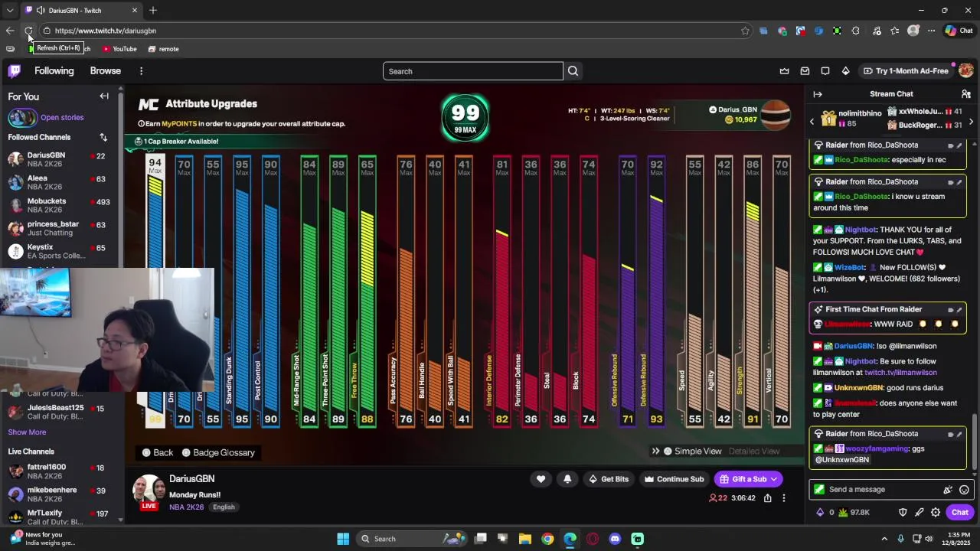Open the remote bookmark
Image resolution: width=980 pixels, height=551 pixels.
pos(163,49)
